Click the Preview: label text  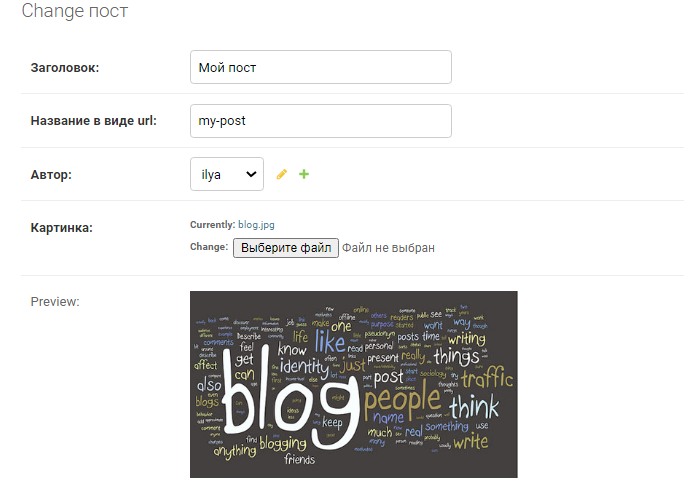55,302
